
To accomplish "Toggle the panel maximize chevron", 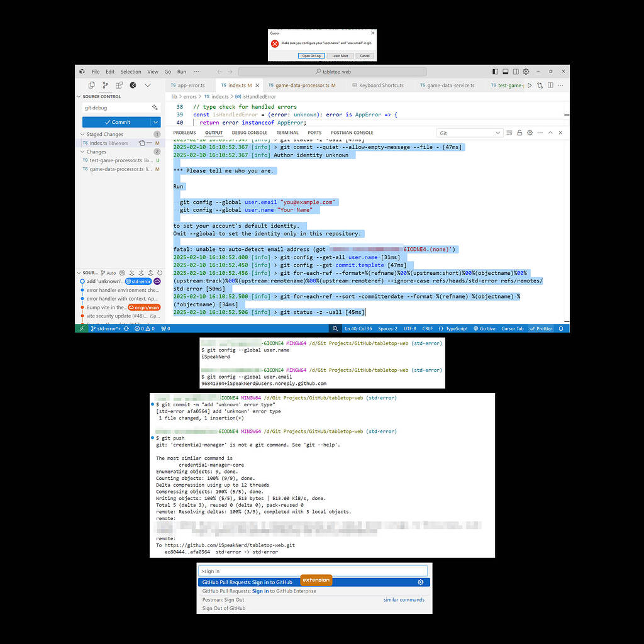I will pyautogui.click(x=550, y=133).
